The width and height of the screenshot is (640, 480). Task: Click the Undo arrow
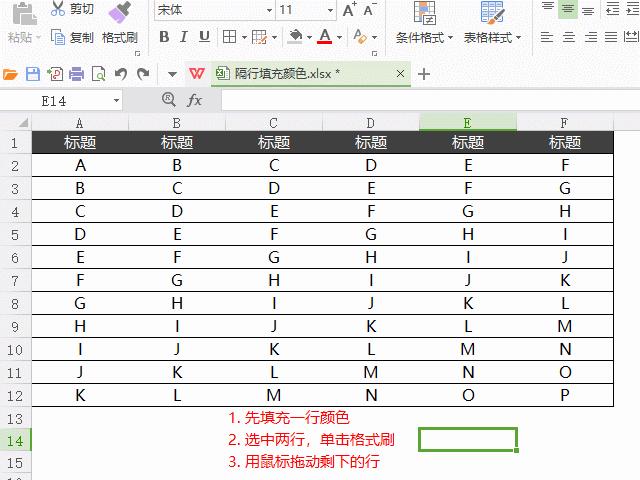[x=121, y=74]
